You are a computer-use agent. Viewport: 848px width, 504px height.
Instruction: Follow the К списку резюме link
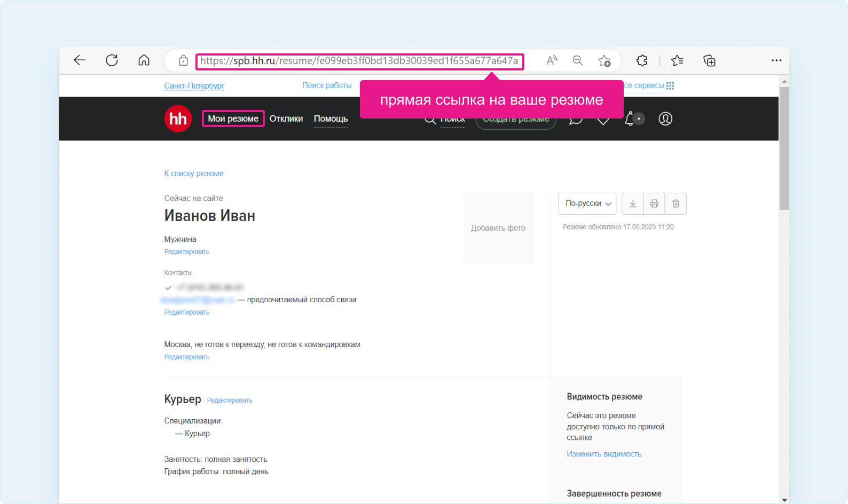(193, 174)
